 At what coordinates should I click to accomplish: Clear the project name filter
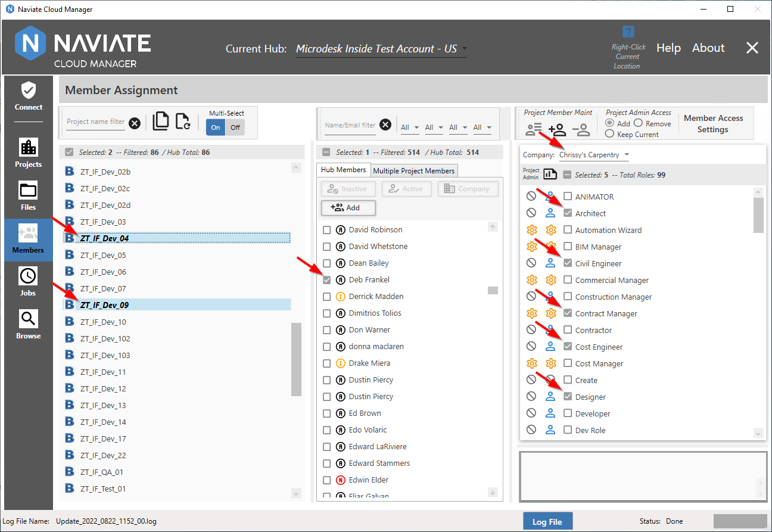pos(135,123)
